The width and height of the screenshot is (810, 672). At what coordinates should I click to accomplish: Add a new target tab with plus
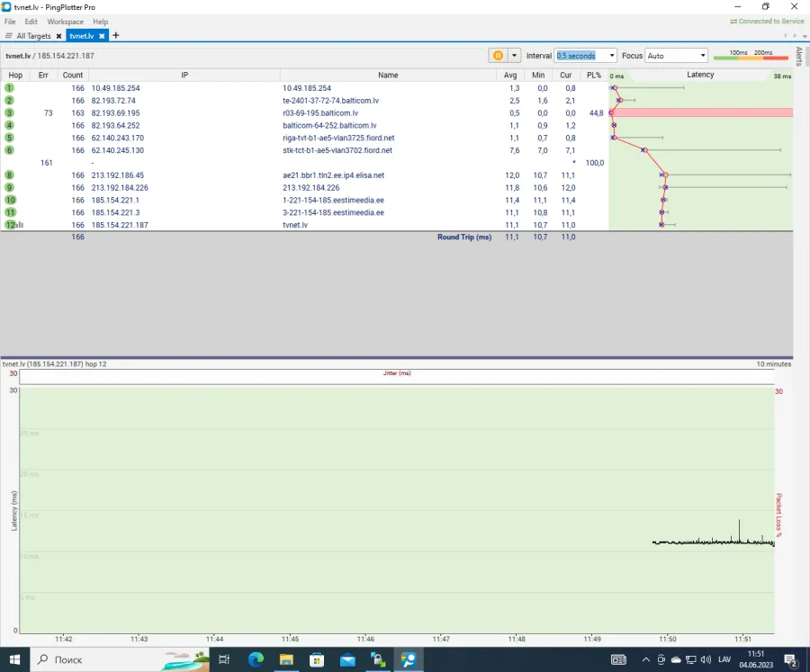116,35
